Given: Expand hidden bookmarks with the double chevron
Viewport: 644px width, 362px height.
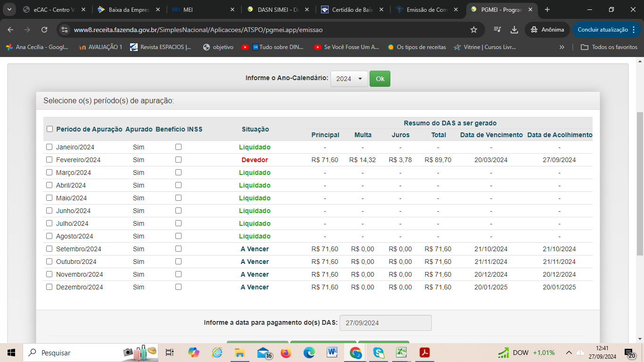Looking at the screenshot, I should point(561,47).
